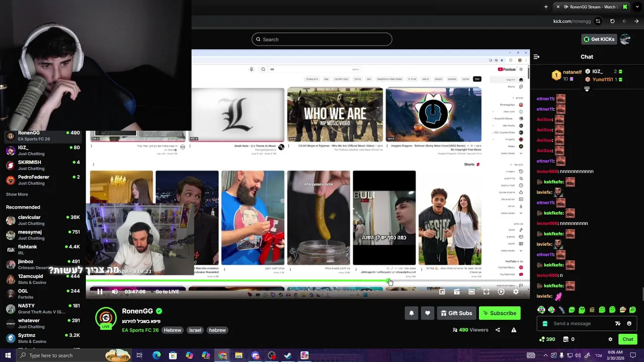View the 390 channel points balance
The width and height of the screenshot is (644, 362).
click(547, 339)
